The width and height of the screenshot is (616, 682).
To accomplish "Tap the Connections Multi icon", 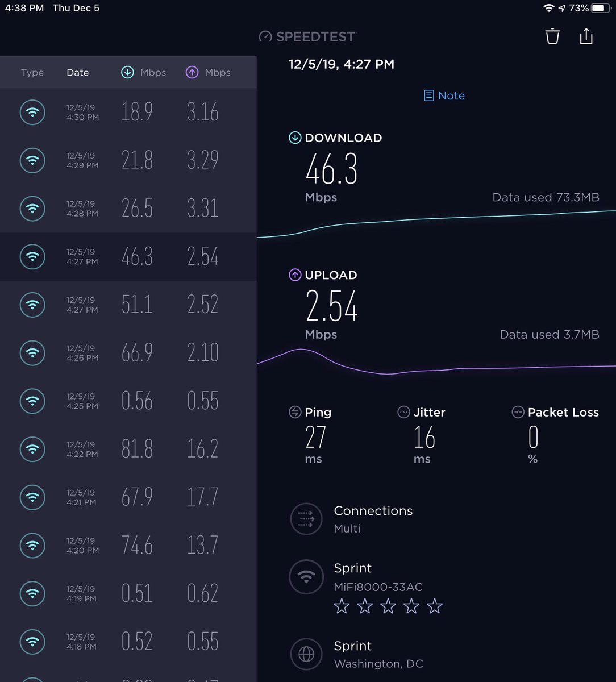I will click(x=306, y=519).
